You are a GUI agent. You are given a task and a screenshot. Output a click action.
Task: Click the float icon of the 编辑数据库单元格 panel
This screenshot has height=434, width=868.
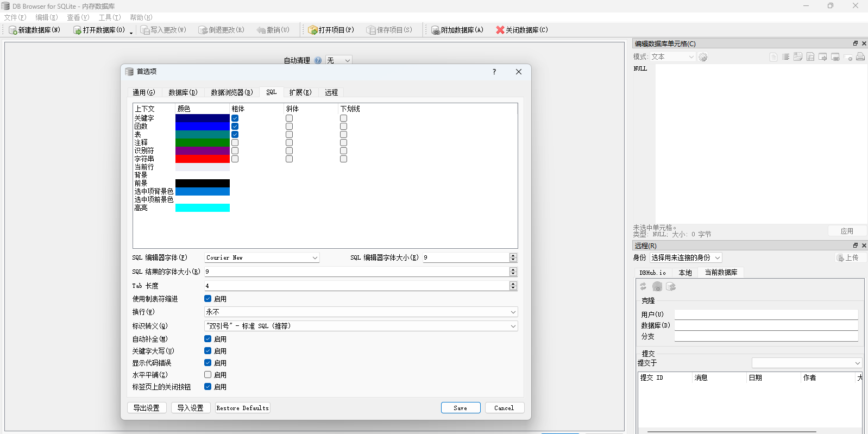[x=856, y=43]
